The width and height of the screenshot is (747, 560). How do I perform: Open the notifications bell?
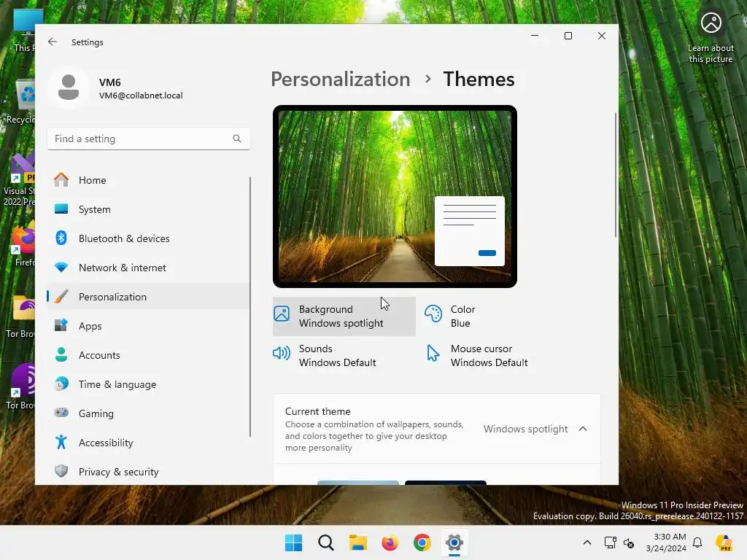pos(697,542)
